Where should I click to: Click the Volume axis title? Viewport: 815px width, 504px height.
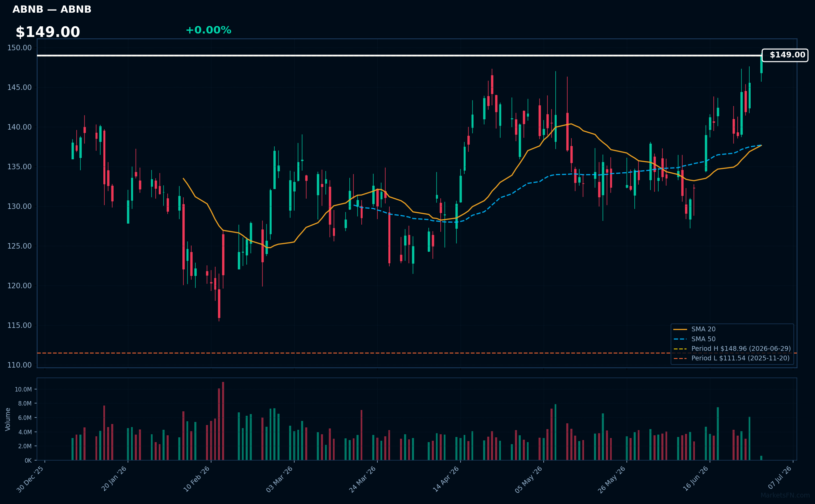click(8, 419)
